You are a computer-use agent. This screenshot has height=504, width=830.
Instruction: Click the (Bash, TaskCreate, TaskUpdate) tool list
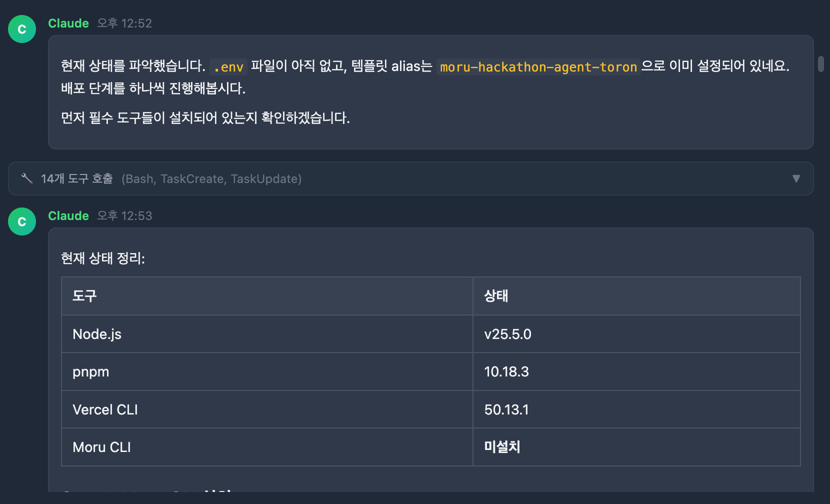211,178
